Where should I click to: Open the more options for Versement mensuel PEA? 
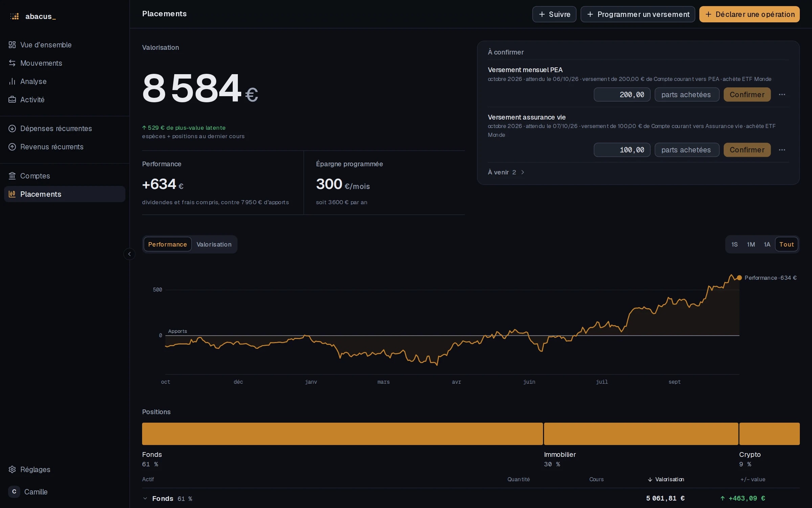coord(782,94)
